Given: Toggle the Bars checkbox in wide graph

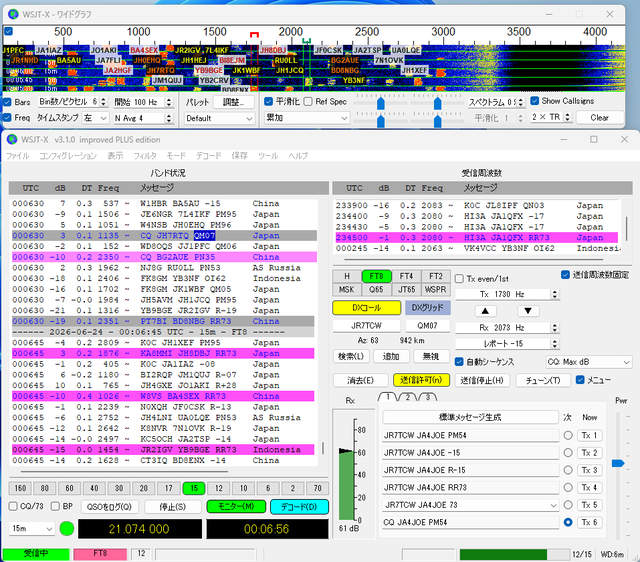Looking at the screenshot, I should 7,102.
